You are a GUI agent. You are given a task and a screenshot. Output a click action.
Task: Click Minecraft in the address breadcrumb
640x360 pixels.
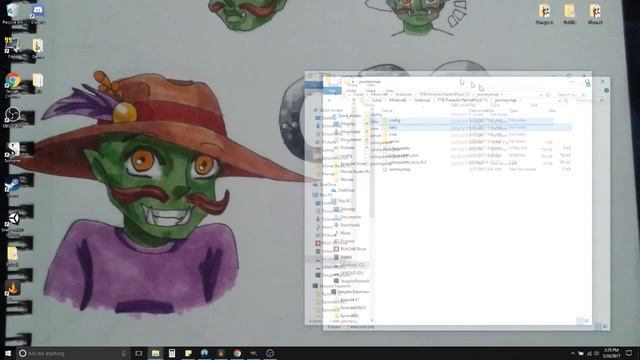tap(397, 100)
